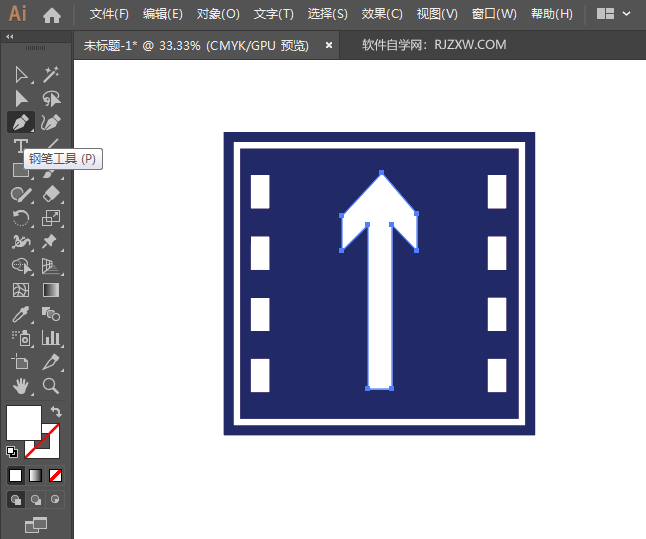The width and height of the screenshot is (646, 539).
Task: Close the 未标题-1 document tab
Action: (x=329, y=45)
